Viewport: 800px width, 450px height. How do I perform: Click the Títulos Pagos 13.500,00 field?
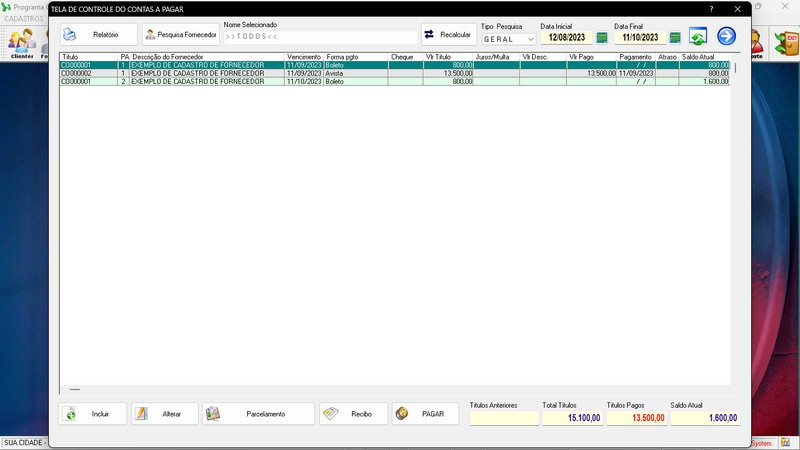[x=637, y=418]
